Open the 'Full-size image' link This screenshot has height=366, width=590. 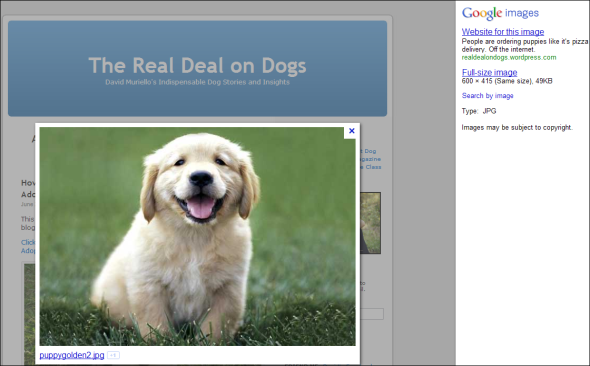489,72
